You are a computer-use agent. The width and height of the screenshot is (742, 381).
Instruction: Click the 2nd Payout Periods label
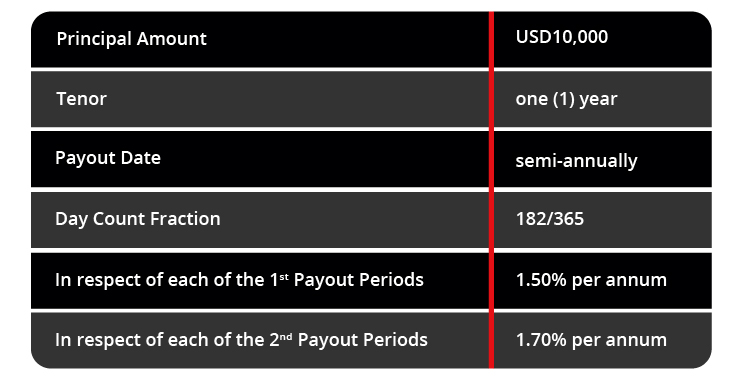[241, 340]
